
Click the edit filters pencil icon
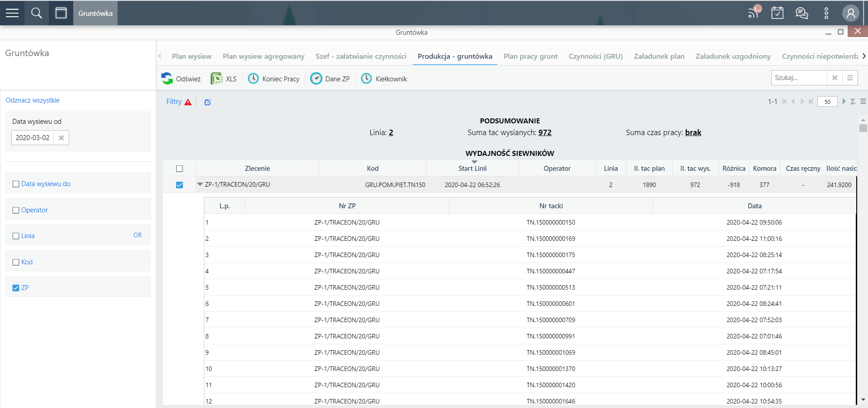(x=208, y=102)
